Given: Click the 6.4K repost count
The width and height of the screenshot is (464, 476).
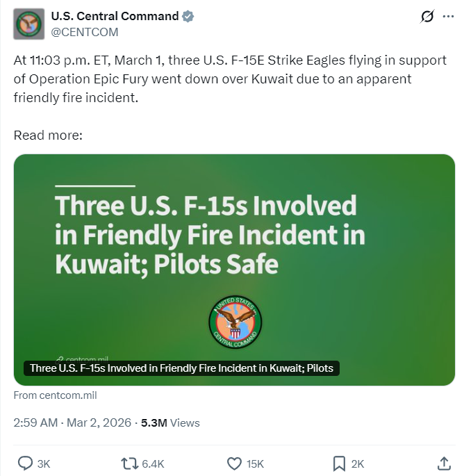Looking at the screenshot, I should coord(152,463).
